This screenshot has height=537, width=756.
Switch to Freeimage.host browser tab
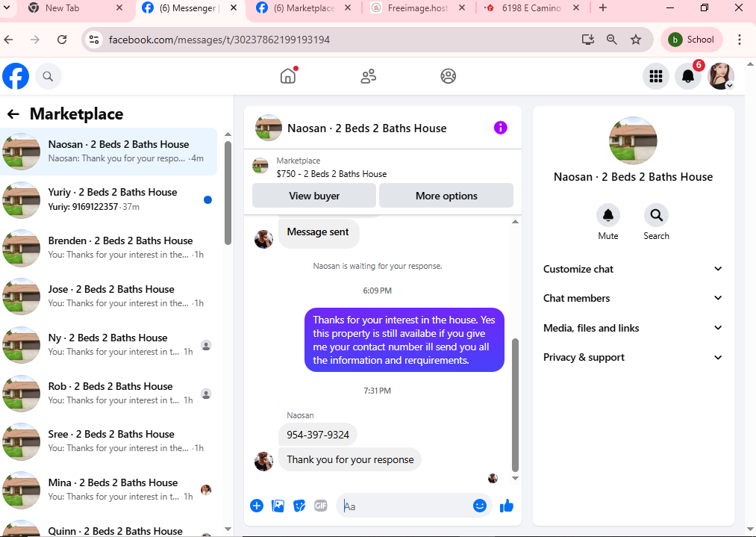point(417,8)
